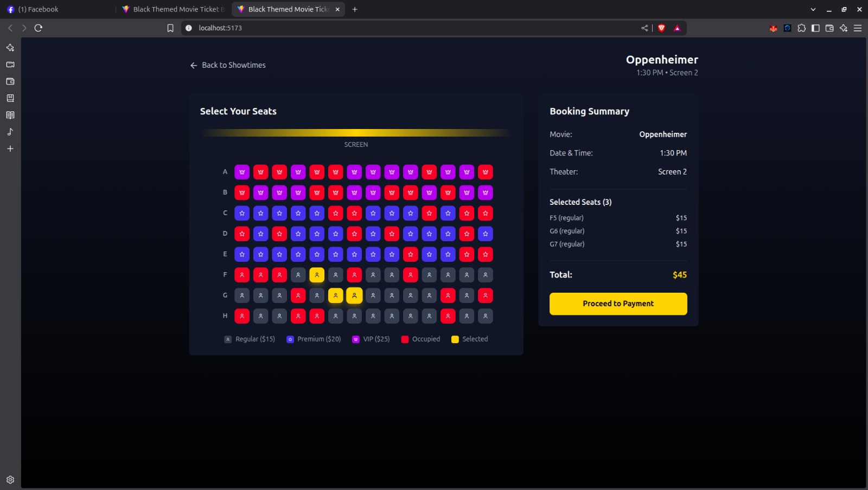Click the red extension icon beside the address bar

point(773,28)
